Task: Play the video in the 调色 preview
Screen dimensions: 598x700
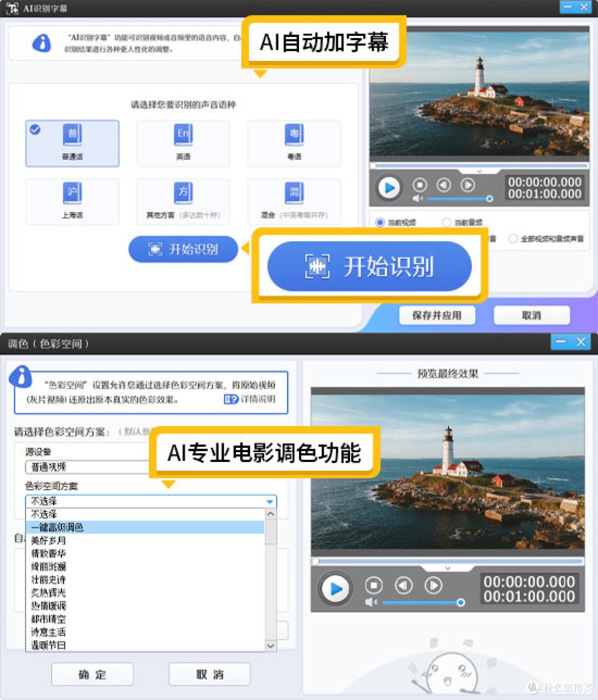Action: [x=335, y=589]
